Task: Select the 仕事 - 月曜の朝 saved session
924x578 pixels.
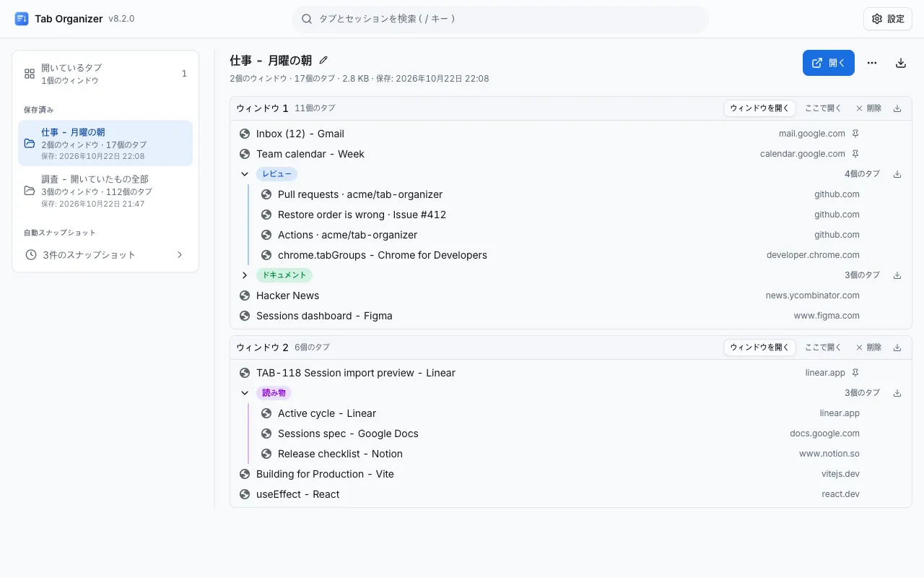Action: click(105, 143)
